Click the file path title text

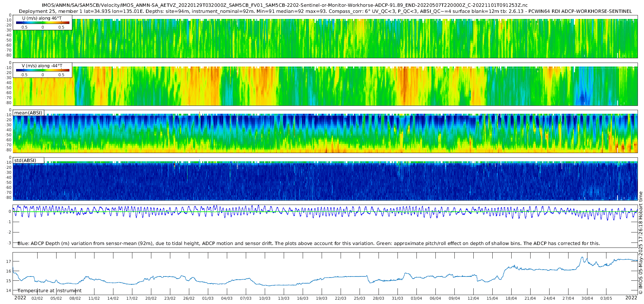[284, 5]
